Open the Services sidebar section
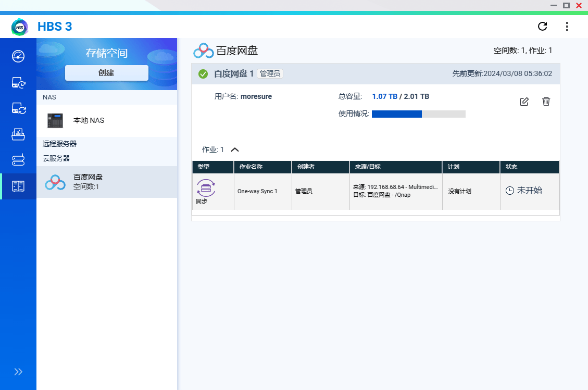The width and height of the screenshot is (588, 390). coord(18,160)
